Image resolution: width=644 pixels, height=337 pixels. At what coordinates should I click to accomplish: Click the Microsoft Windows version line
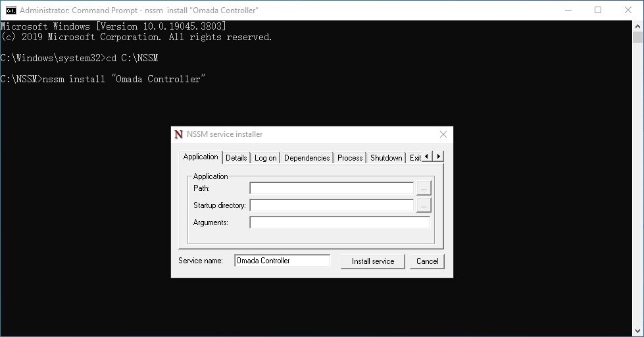click(113, 26)
